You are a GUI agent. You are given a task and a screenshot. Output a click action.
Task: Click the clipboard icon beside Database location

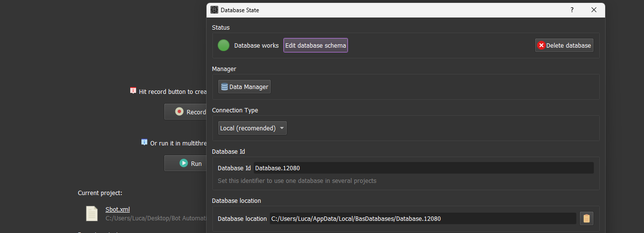click(x=587, y=218)
